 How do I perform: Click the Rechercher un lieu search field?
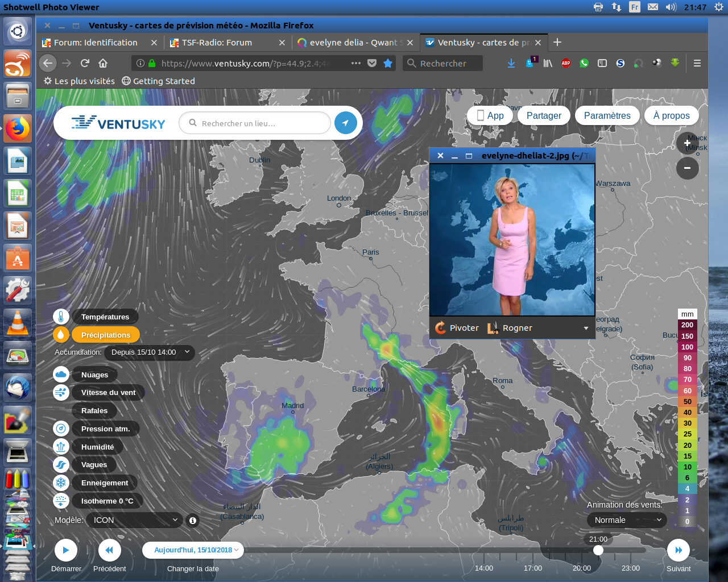coord(255,123)
